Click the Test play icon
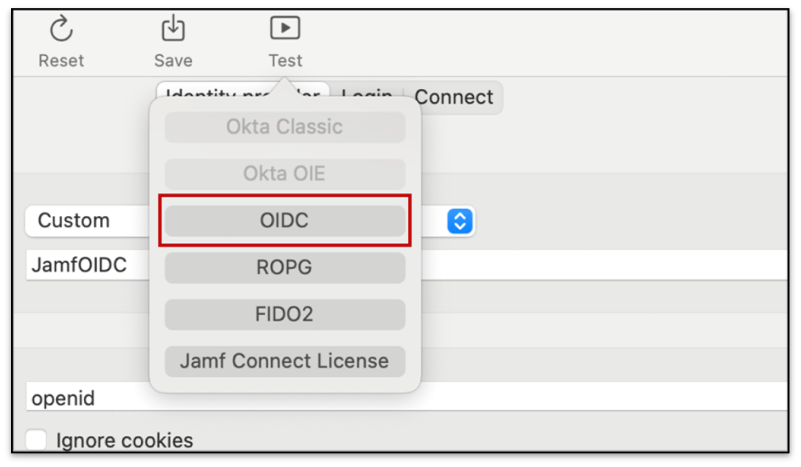The width and height of the screenshot is (801, 467). 285,28
